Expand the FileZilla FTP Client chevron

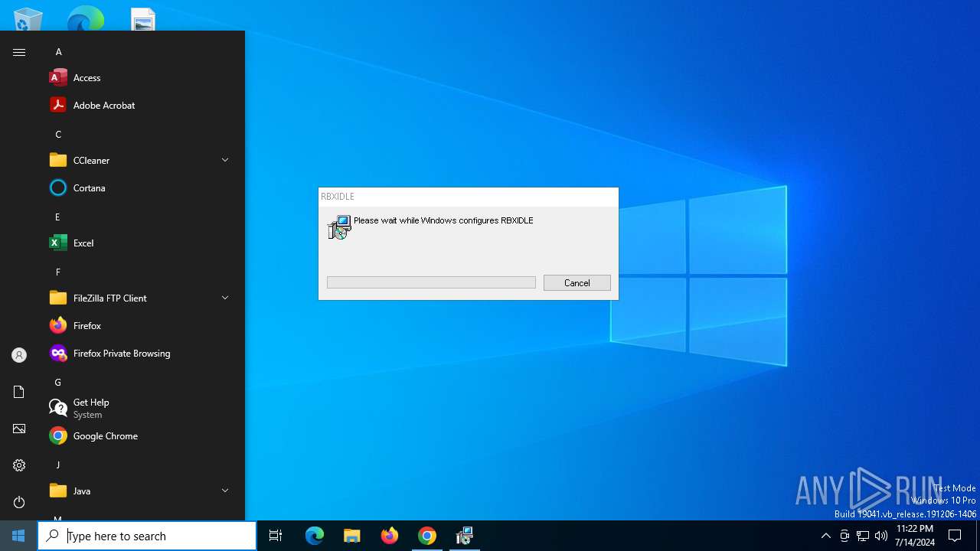point(225,298)
